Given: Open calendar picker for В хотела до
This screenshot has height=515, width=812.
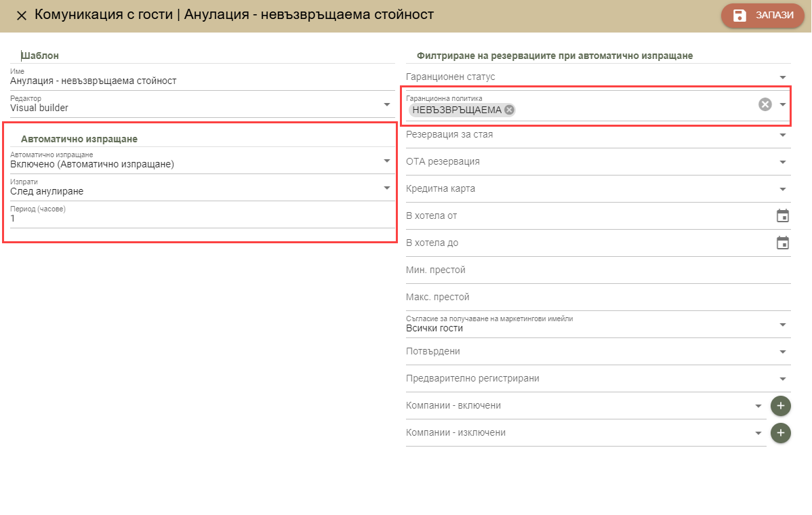Looking at the screenshot, I should click(782, 243).
